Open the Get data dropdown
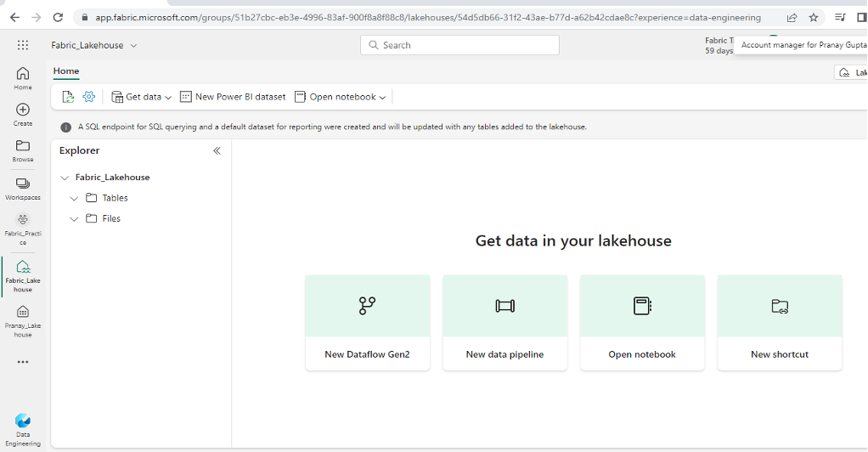The height and width of the screenshot is (452, 868). click(x=141, y=97)
